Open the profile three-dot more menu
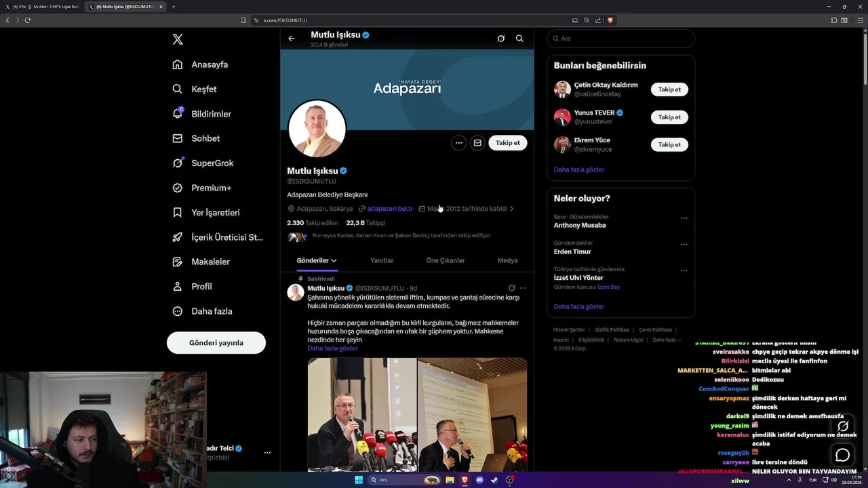Viewport: 868px width, 488px height. coord(459,143)
